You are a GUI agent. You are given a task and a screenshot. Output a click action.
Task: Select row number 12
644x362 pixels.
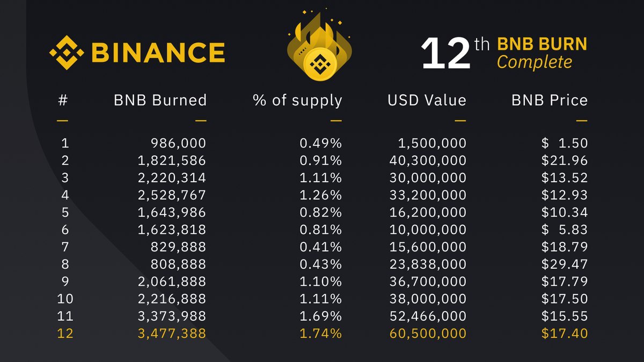(x=65, y=333)
